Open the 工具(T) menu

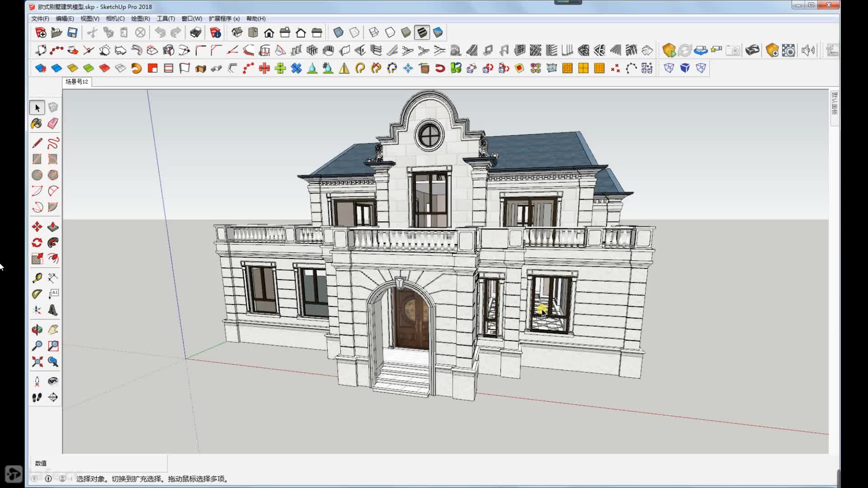coord(165,19)
